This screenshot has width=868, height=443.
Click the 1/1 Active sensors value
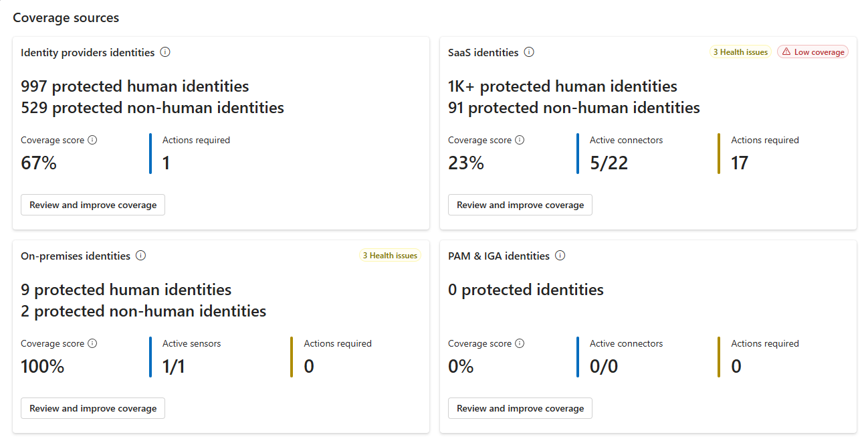[174, 366]
